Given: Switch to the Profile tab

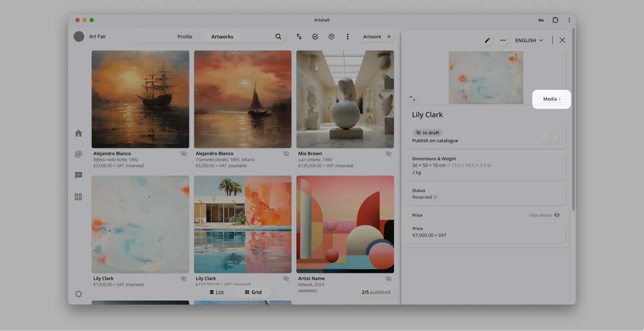Looking at the screenshot, I should click(185, 36).
